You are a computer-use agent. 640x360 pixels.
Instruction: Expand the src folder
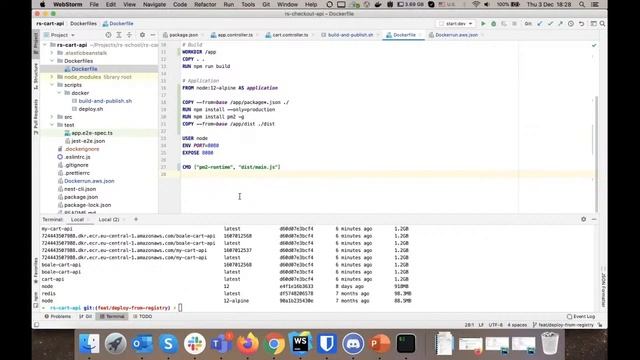(x=52, y=117)
